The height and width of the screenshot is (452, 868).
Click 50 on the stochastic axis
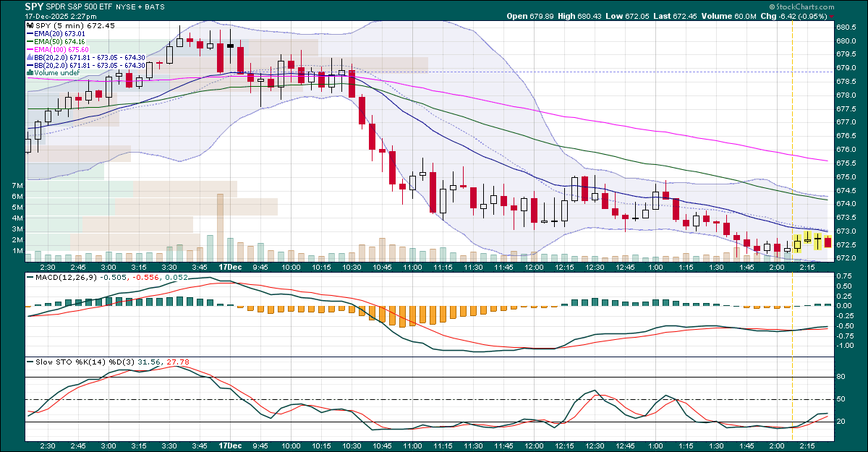(x=841, y=399)
